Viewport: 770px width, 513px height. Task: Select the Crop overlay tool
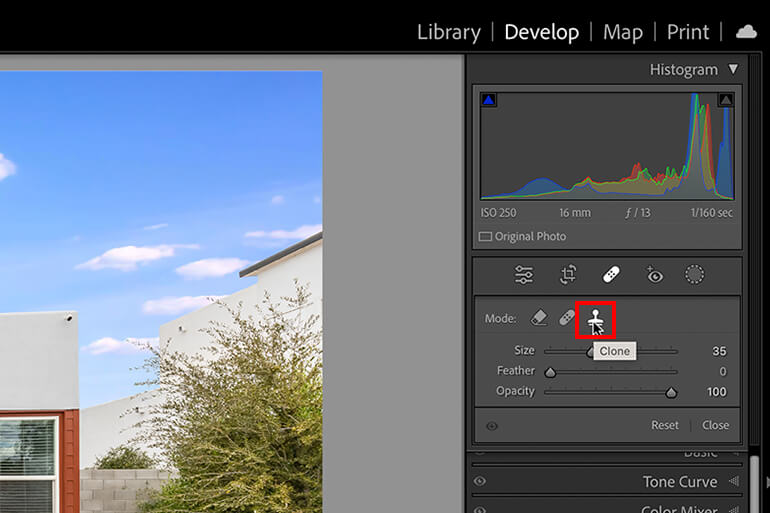click(568, 274)
